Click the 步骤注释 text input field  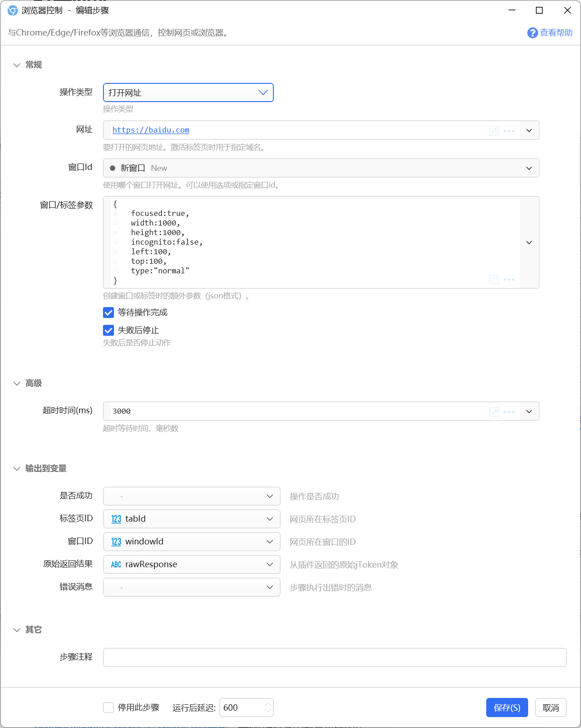click(335, 657)
